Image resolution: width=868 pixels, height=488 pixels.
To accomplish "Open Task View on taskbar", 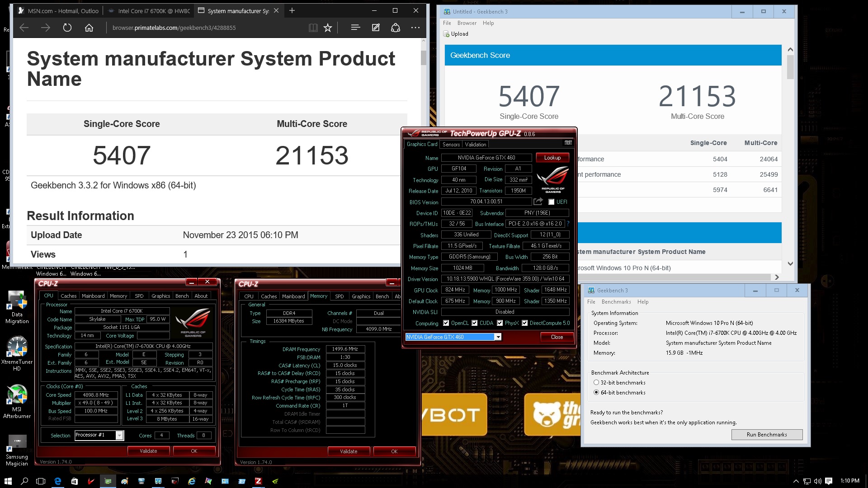I will tap(41, 481).
